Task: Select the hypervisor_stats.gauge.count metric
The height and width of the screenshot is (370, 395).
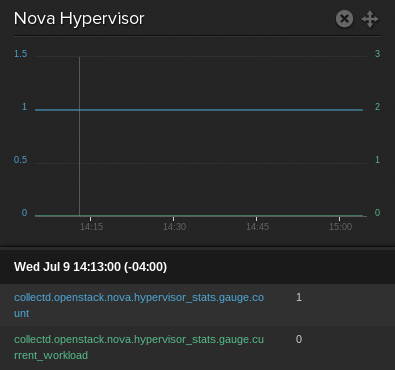Action: pyautogui.click(x=139, y=305)
